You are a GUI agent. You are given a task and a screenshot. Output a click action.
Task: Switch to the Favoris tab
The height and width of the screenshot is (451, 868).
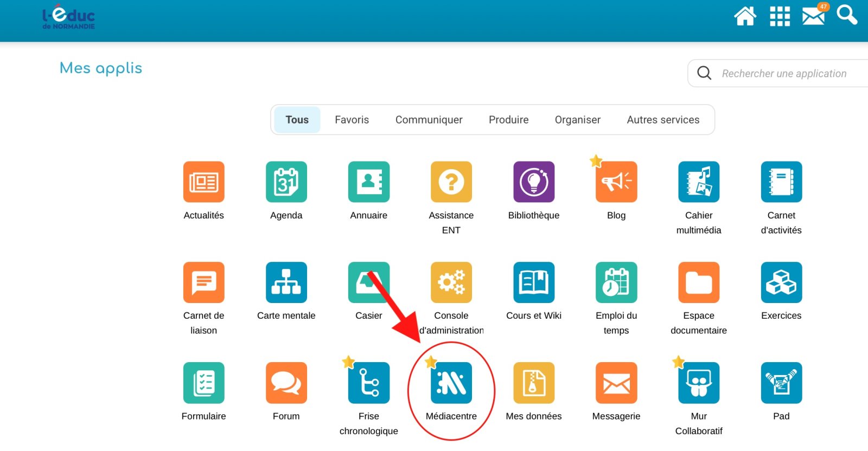(x=352, y=120)
